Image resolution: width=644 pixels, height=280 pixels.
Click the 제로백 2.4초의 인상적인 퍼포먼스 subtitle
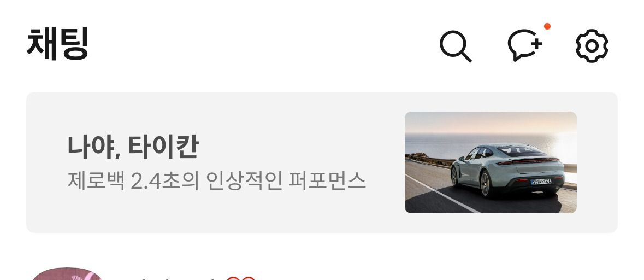coord(216,181)
